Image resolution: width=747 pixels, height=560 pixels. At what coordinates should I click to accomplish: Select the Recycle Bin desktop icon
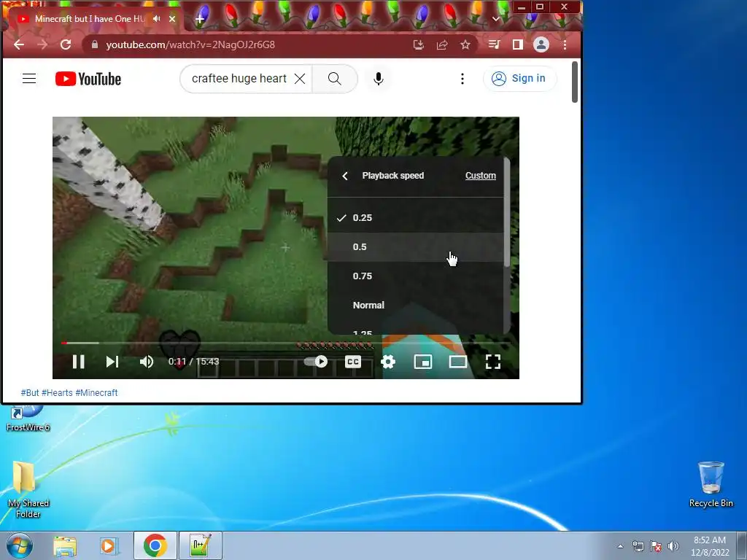(x=711, y=484)
